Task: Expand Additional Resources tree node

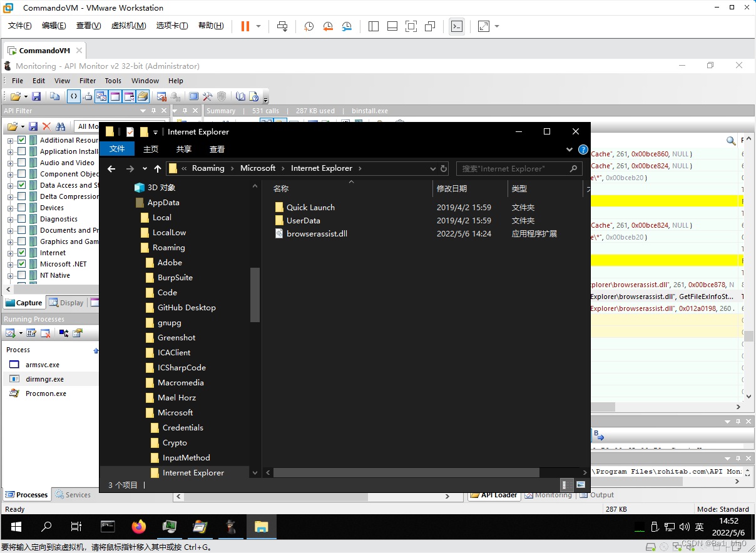Action: (10, 140)
